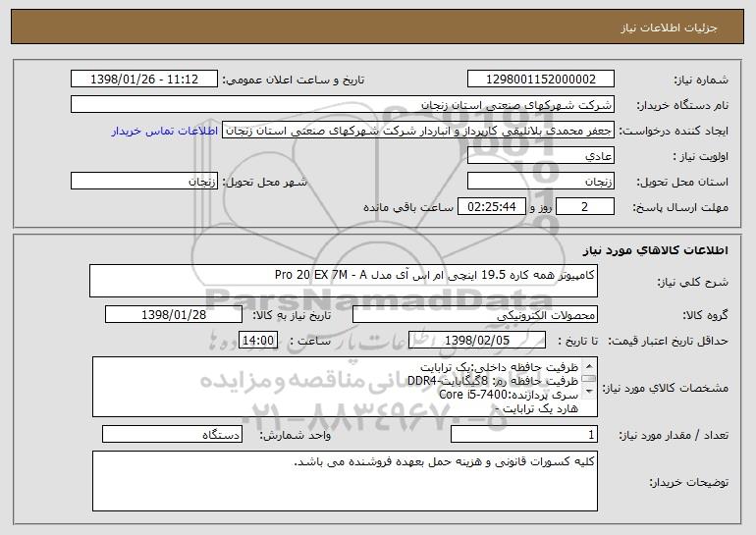Viewport: 756px width, 535px height.
Task: Select the text line Core i5-7400
Action: coord(509,395)
